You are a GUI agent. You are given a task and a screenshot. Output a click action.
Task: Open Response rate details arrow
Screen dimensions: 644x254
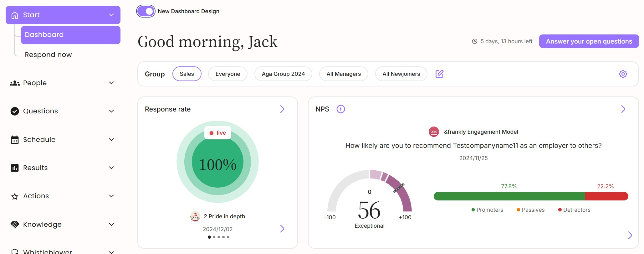pyautogui.click(x=282, y=109)
